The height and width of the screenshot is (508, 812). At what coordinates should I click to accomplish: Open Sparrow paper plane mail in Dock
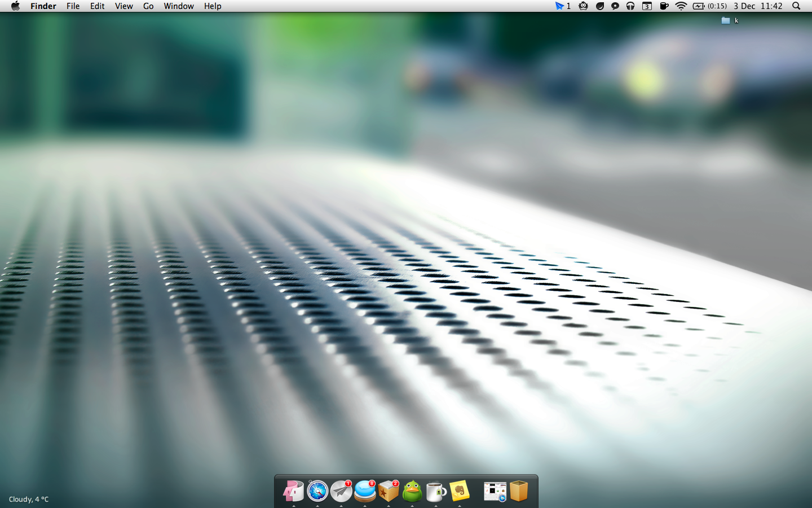341,491
